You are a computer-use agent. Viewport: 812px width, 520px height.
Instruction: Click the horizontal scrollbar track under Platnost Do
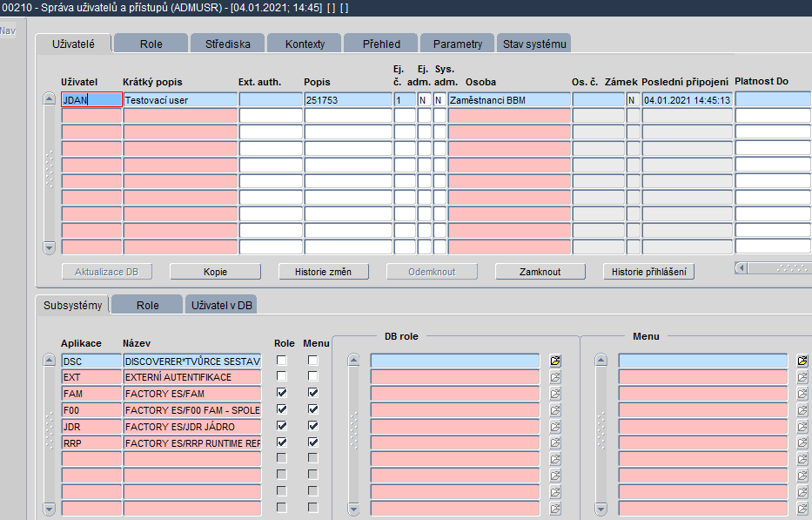[780, 268]
